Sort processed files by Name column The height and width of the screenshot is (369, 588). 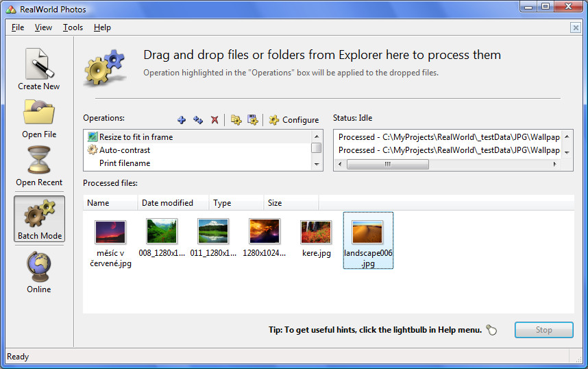point(110,203)
